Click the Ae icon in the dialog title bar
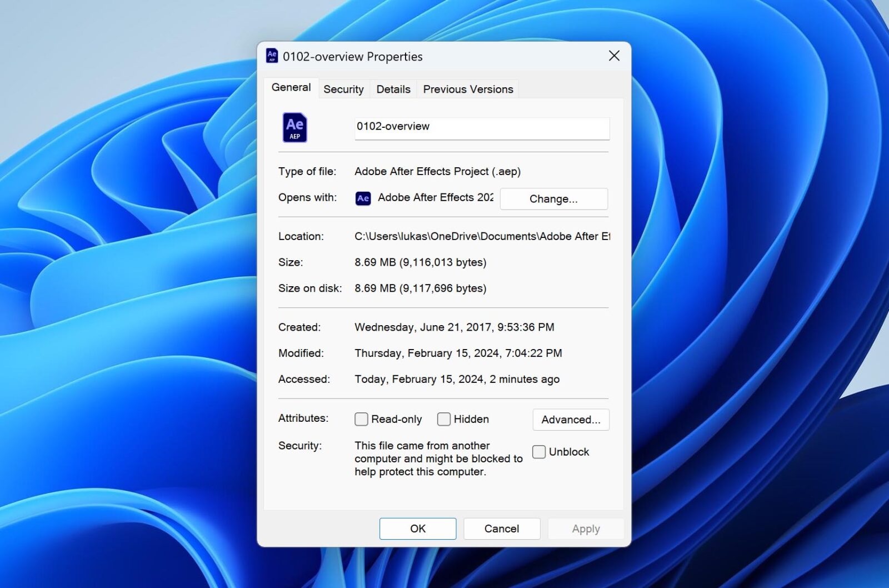Image resolution: width=889 pixels, height=588 pixels. (272, 56)
